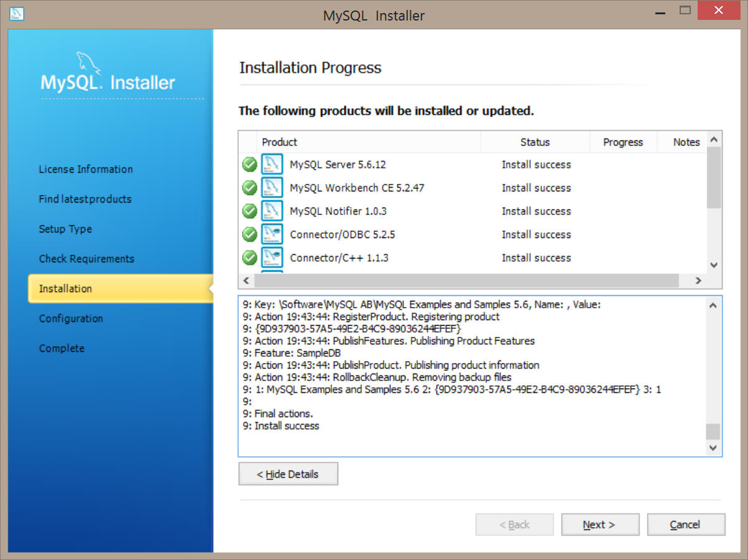Viewport: 748px width, 560px height.
Task: Click the MySQL Installer dolphin logo
Action: tap(89, 64)
